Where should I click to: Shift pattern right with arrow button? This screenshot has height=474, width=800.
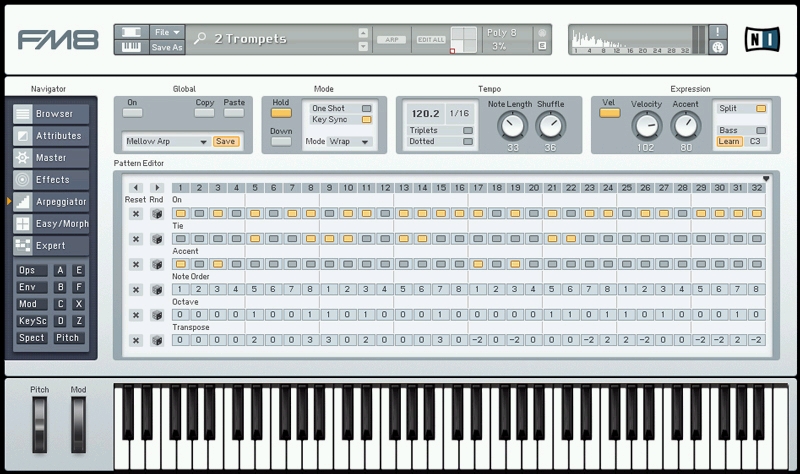157,188
